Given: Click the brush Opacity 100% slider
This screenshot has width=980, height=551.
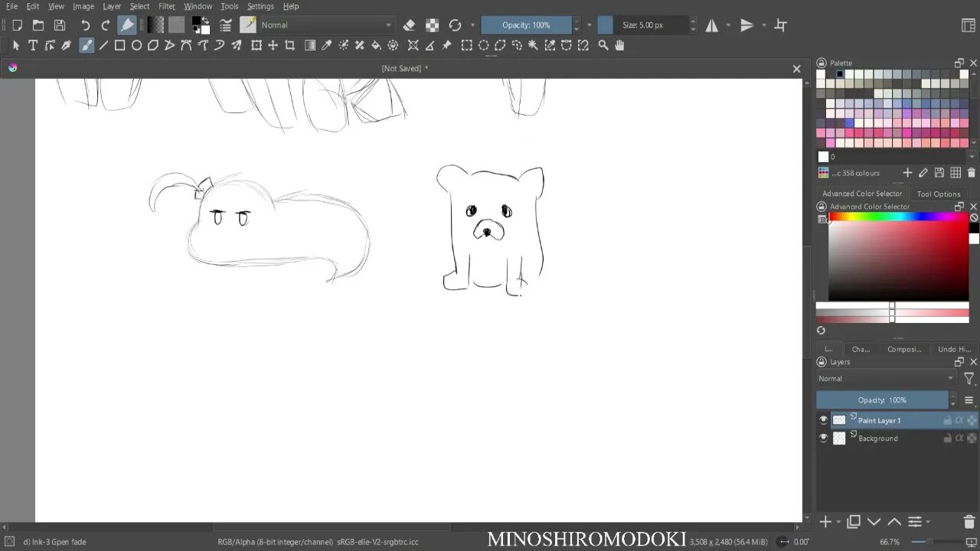Looking at the screenshot, I should click(526, 25).
